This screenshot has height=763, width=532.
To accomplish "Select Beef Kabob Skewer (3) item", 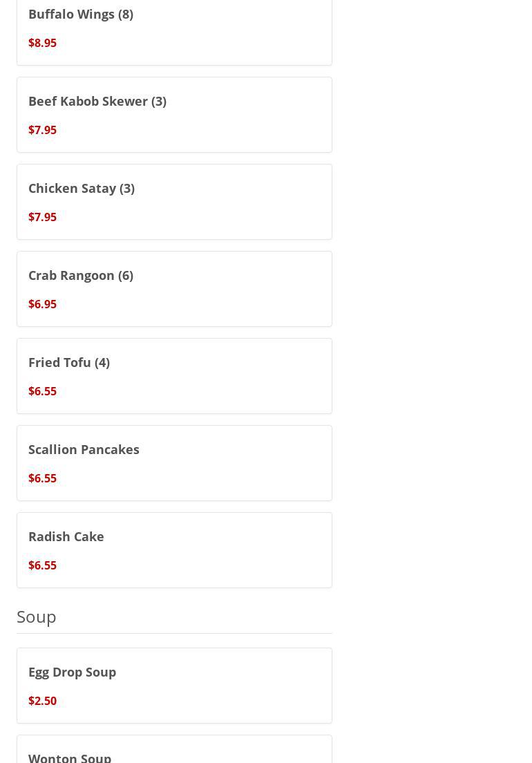I will click(x=97, y=101).
